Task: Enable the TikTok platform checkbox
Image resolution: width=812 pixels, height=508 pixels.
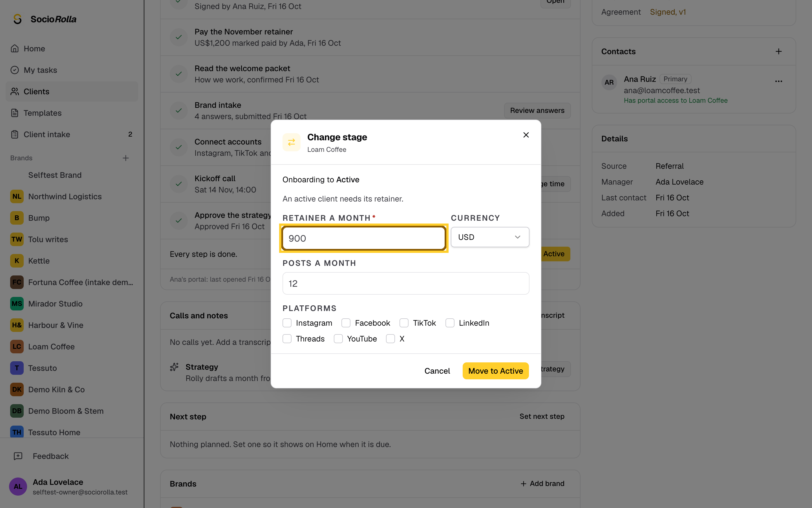Action: 404,323
